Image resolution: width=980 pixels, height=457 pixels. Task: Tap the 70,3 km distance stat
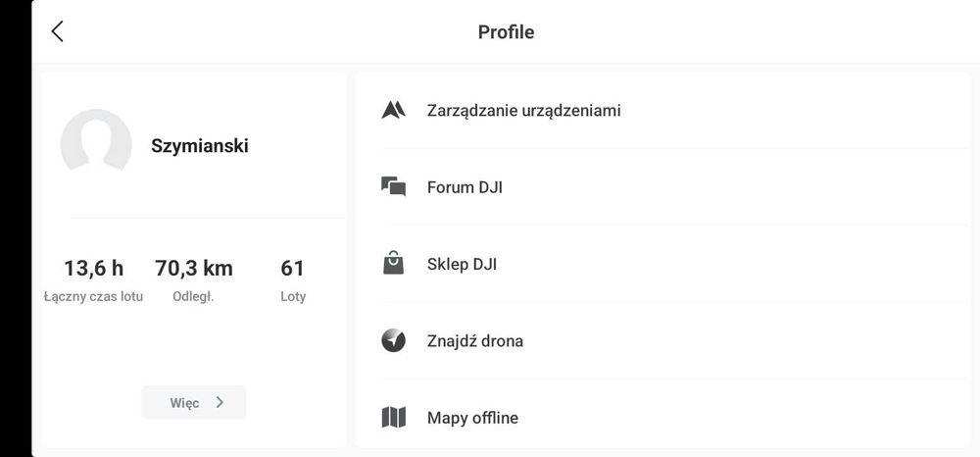[194, 268]
